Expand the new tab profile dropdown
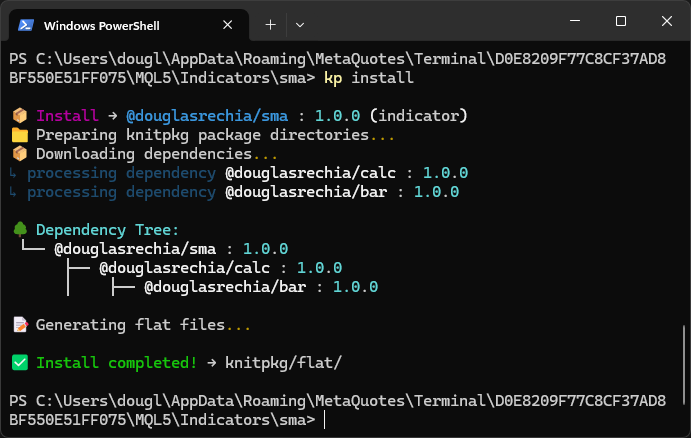 299,24
